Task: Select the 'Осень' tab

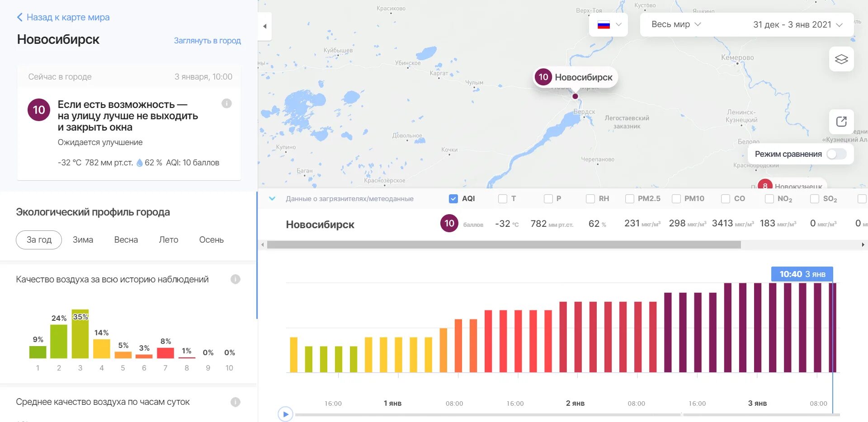Action: pyautogui.click(x=212, y=240)
